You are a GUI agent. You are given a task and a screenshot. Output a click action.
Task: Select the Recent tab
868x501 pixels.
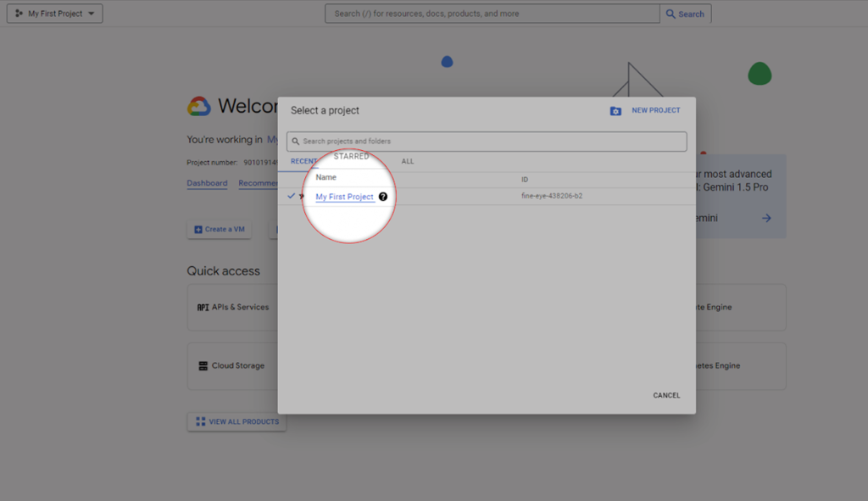pos(303,161)
